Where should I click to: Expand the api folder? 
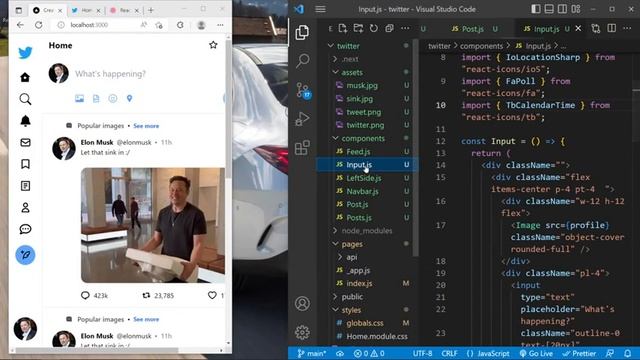(x=340, y=257)
